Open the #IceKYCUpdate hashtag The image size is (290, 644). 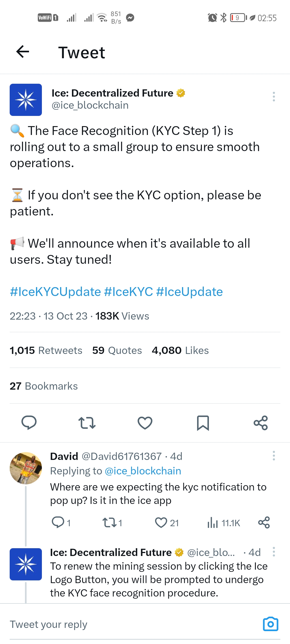click(x=55, y=292)
